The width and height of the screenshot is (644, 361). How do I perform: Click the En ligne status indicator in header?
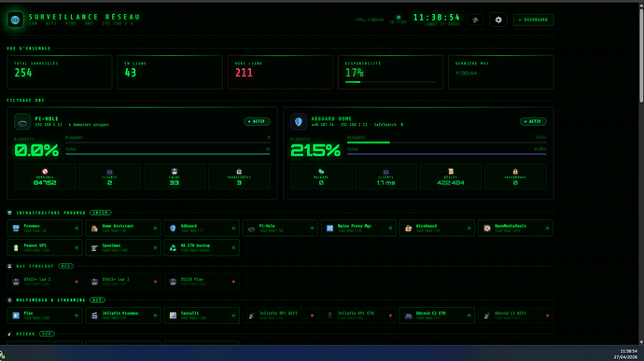(x=398, y=20)
